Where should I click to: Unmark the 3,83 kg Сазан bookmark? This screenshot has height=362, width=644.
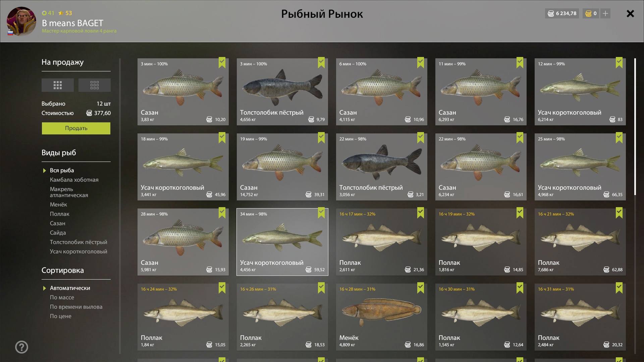(222, 63)
